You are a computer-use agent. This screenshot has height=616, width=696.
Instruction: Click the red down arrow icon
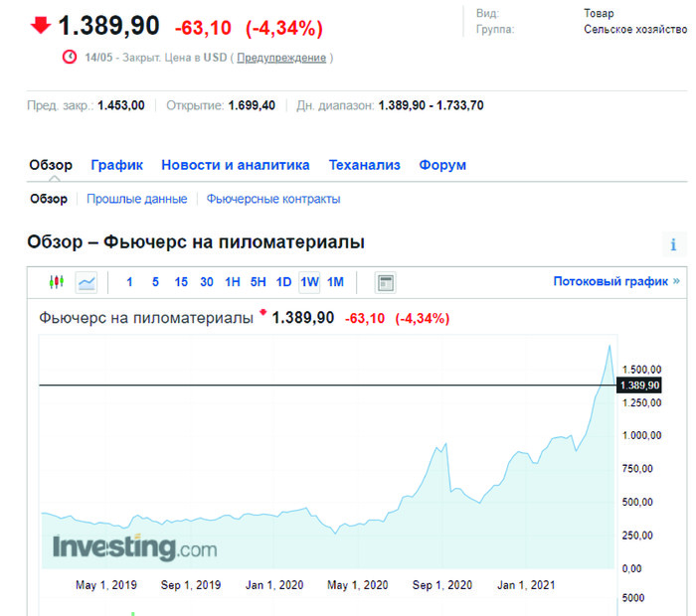point(41,25)
